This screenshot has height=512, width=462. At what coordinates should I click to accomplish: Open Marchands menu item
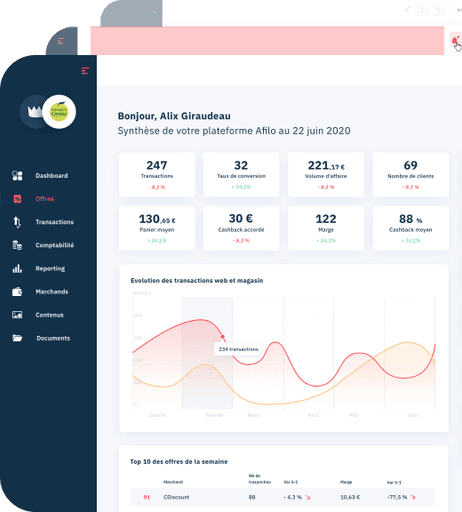coord(52,292)
